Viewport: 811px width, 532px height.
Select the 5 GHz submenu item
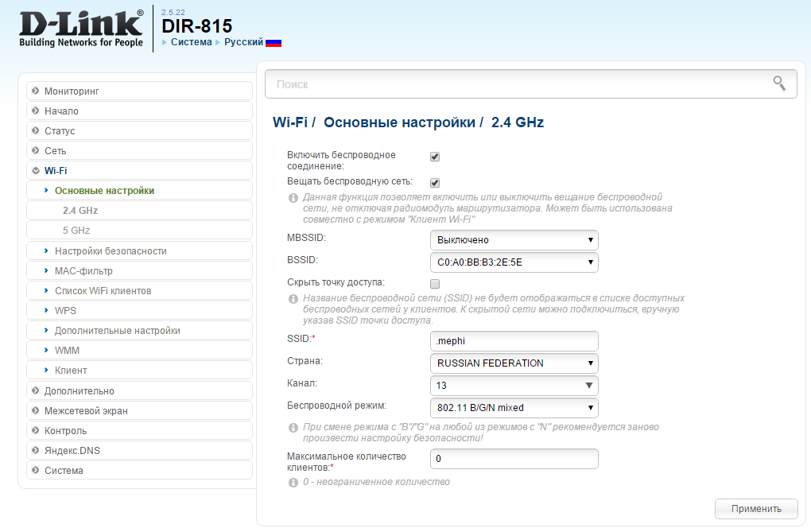76,231
